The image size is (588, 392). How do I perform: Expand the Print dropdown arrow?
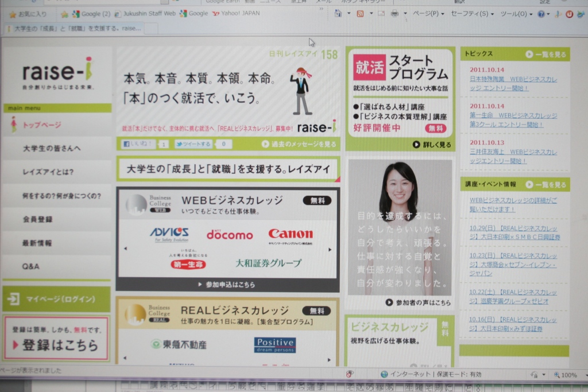(x=405, y=14)
